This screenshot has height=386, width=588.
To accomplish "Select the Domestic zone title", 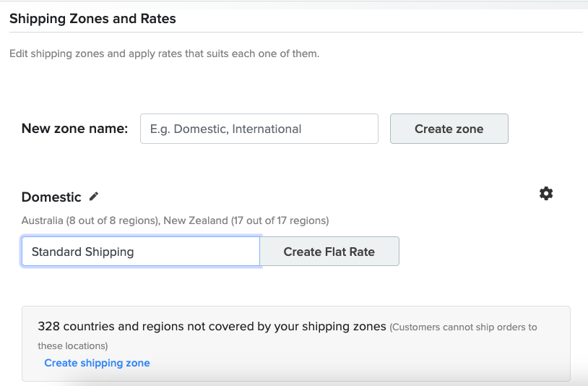I will 51,197.
